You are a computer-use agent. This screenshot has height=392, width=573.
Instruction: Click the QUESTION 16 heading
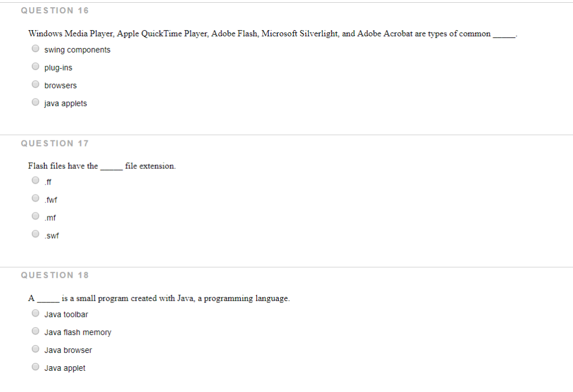click(x=54, y=10)
